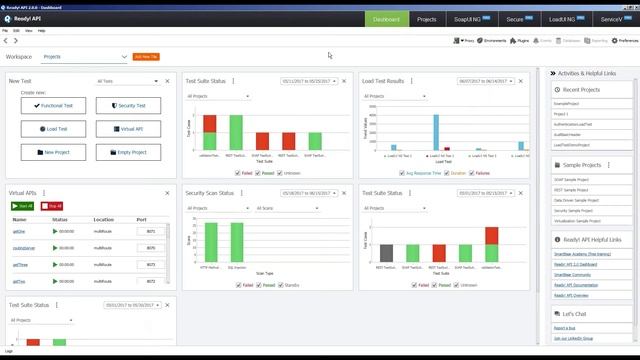Click the Recent Projects clock icon
Screen dimensions: 640x360
pos(557,89)
